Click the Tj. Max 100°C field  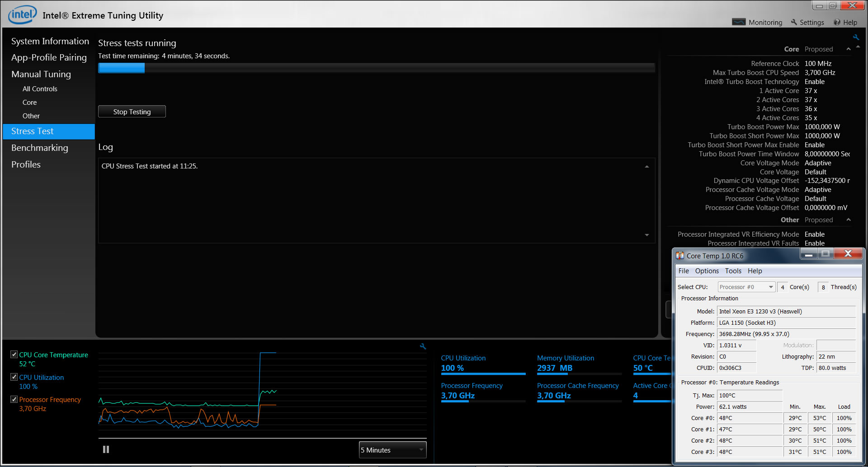point(750,396)
